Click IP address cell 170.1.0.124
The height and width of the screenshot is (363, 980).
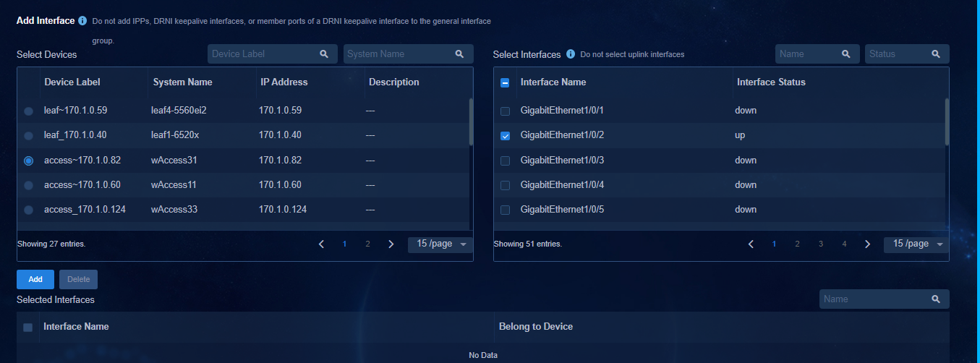(283, 210)
